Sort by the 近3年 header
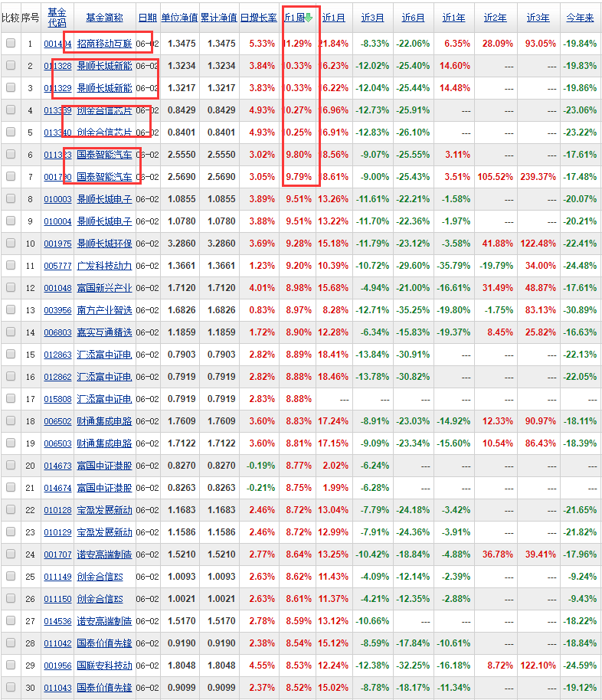 pos(538,18)
